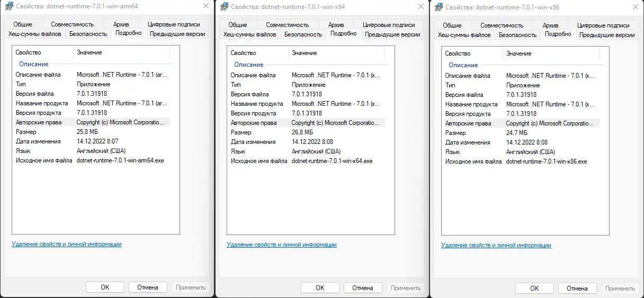Select the Размер 26,8 МБ row
Image resolution: width=644 pixels, height=298 pixels.
point(302,132)
